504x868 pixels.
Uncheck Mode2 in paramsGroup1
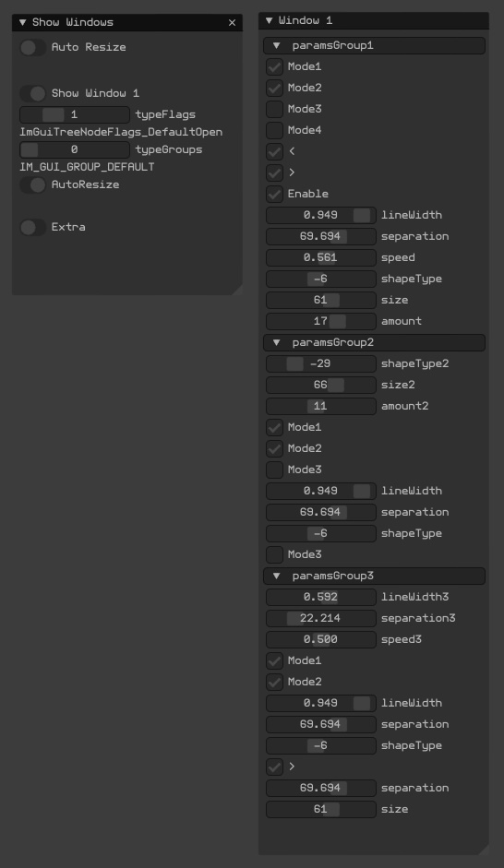coord(275,88)
